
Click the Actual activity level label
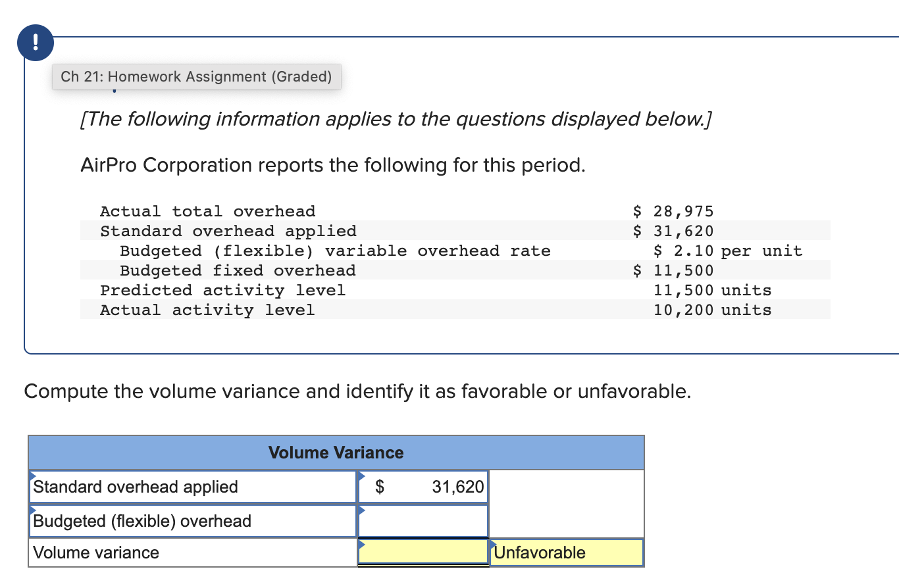click(x=207, y=310)
